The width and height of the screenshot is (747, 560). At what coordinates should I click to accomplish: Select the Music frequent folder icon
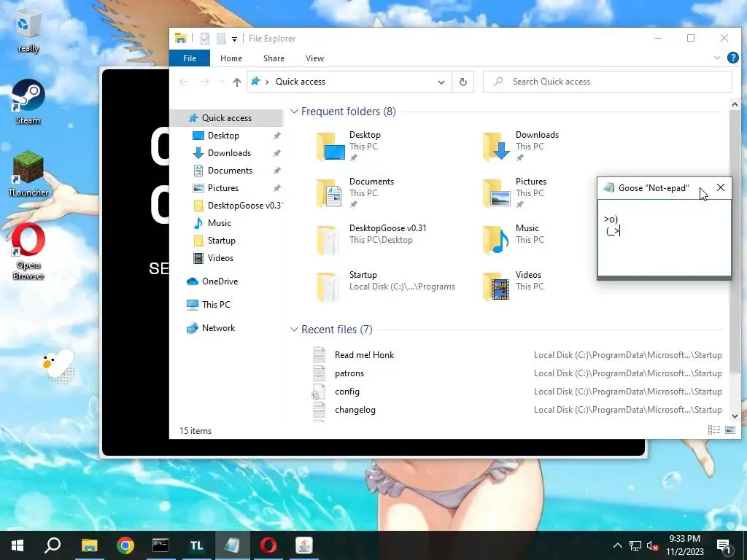[x=497, y=240]
